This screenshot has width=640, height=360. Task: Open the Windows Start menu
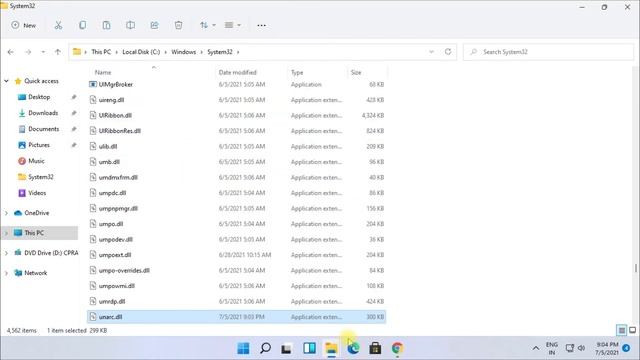pyautogui.click(x=243, y=348)
